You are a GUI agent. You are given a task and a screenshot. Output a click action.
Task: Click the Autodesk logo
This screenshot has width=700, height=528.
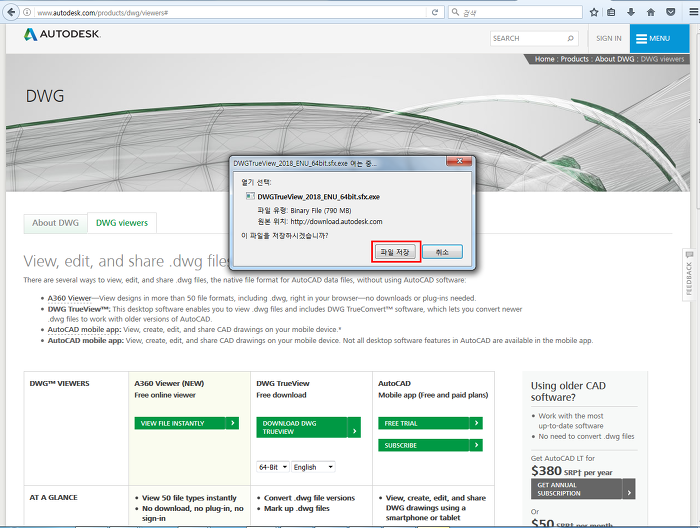pyautogui.click(x=62, y=34)
